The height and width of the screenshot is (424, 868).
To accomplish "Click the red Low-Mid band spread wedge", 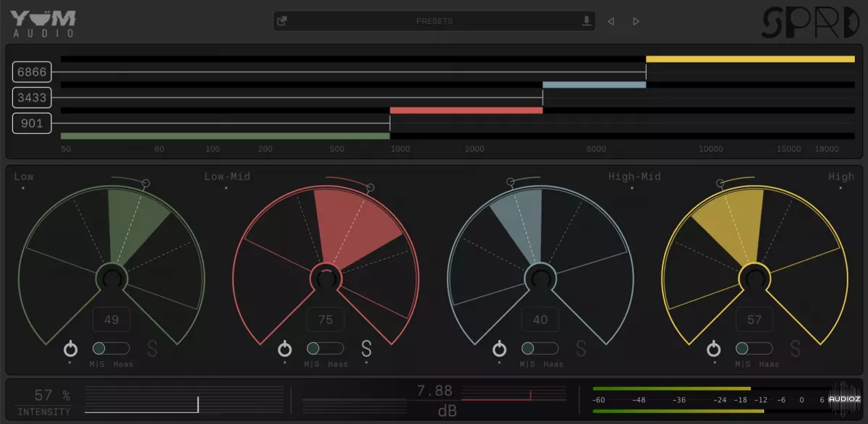I will [x=354, y=224].
